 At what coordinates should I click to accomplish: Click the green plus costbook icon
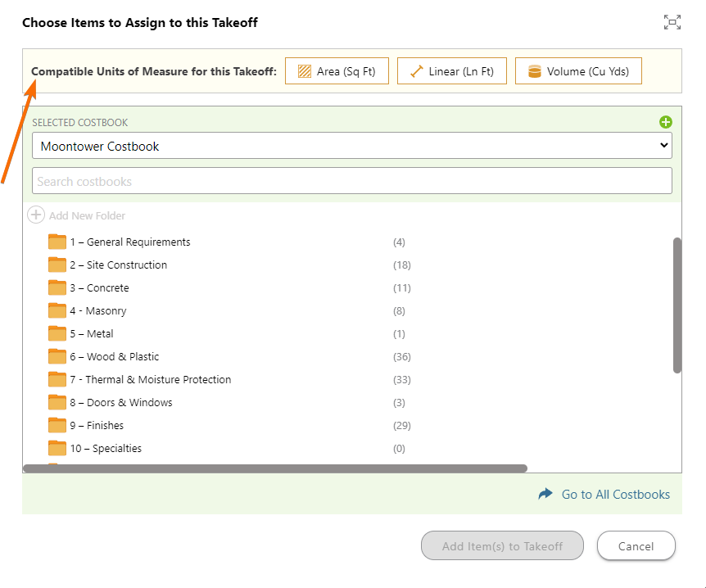[x=666, y=122]
